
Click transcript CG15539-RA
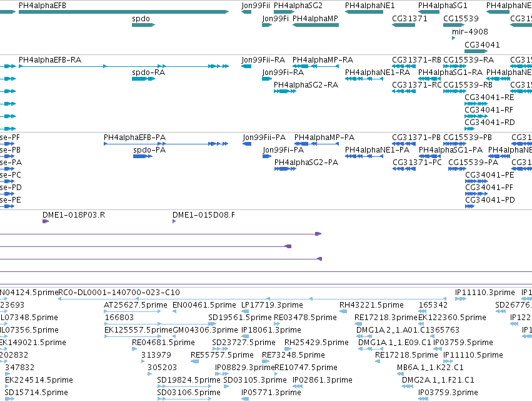coord(454,66)
